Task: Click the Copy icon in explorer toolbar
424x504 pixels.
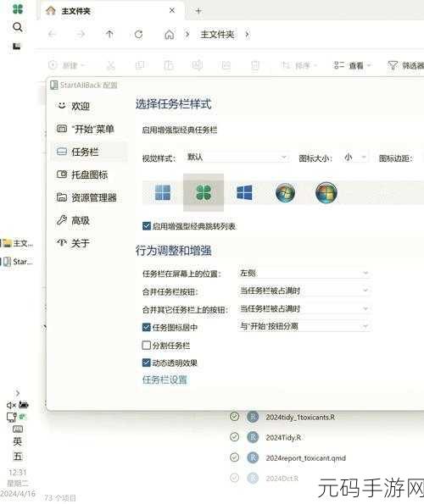Action: (x=140, y=65)
